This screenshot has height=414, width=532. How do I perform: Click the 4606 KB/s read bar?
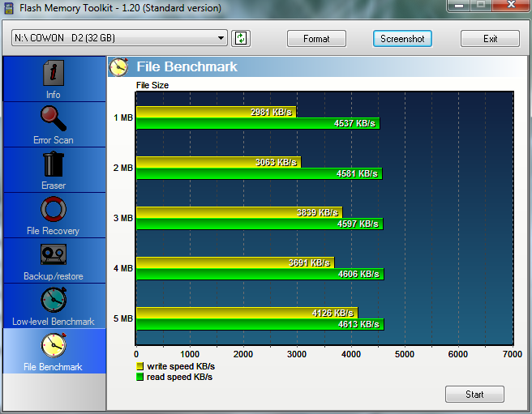pos(260,274)
